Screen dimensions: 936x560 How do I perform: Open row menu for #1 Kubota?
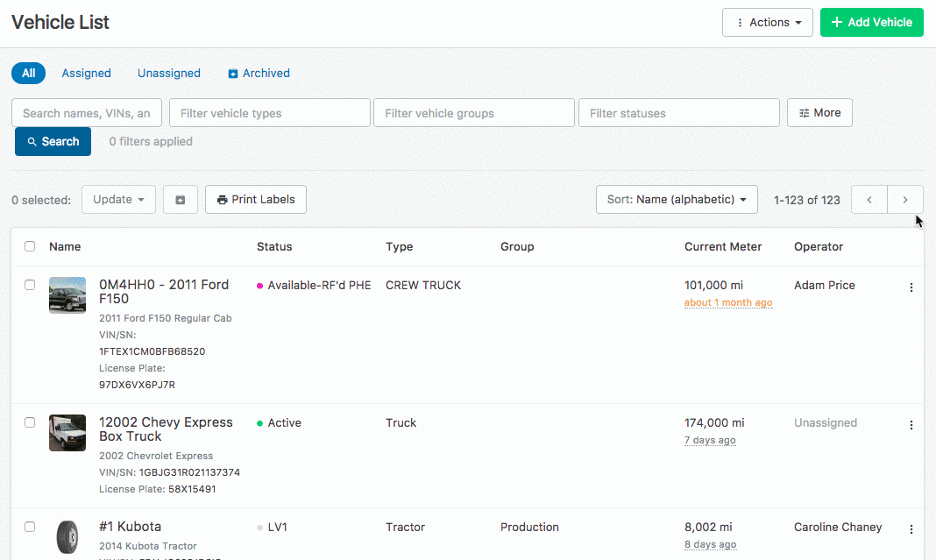(911, 529)
